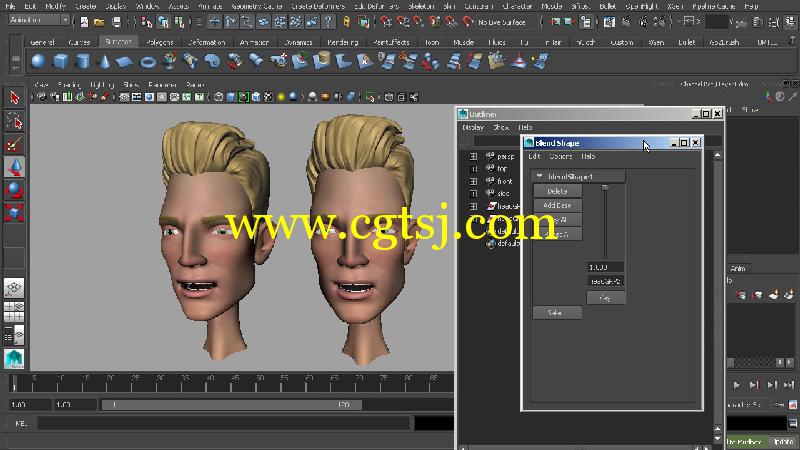Choose the Select tool arrow in toolbox
Viewport: 800px width, 450px height.
(14, 97)
